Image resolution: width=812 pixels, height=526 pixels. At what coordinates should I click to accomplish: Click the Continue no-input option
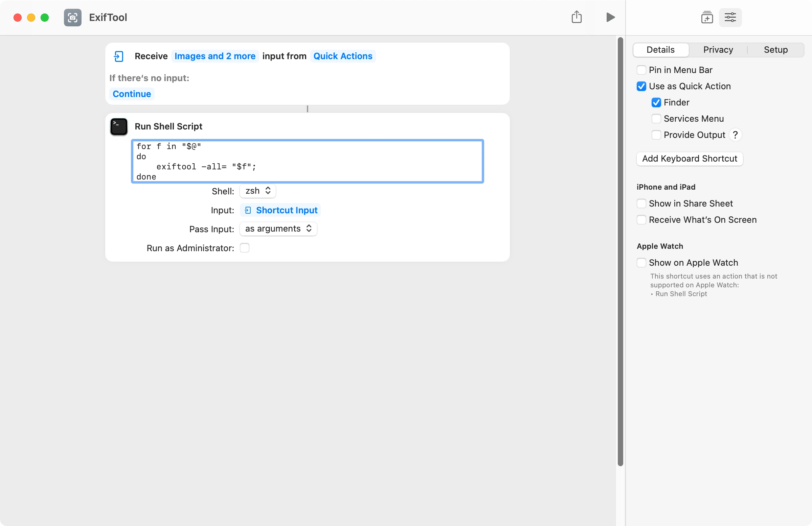coord(132,94)
